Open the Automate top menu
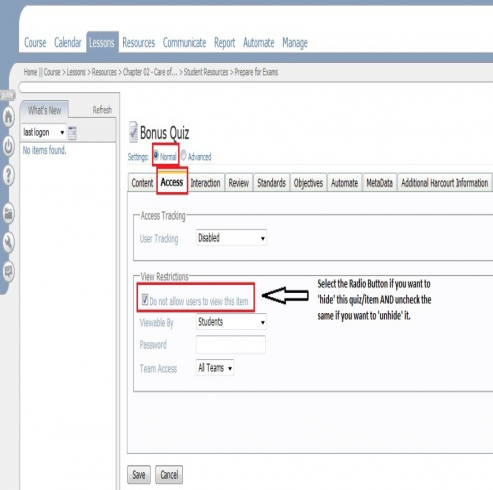The height and width of the screenshot is (490, 493). tap(258, 43)
